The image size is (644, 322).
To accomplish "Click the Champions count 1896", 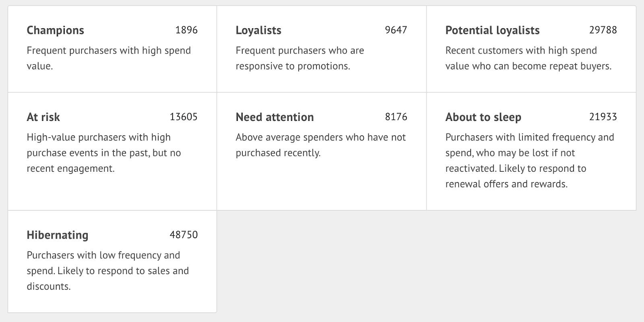I will point(186,30).
